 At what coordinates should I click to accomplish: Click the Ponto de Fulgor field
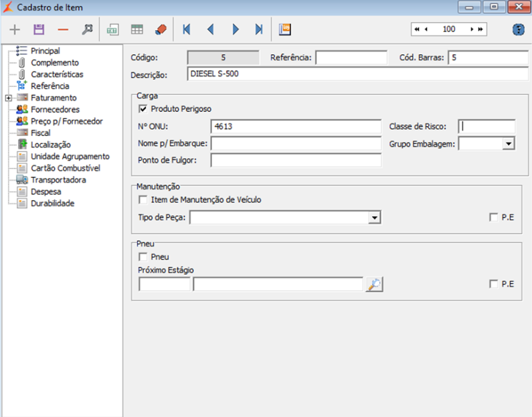pos(295,160)
